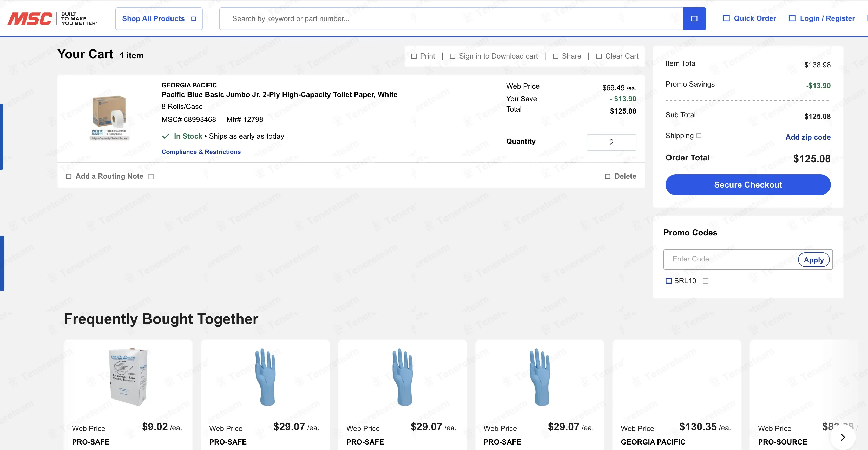Click the routing note expand chevron
This screenshot has width=868, height=450.
[x=151, y=176]
